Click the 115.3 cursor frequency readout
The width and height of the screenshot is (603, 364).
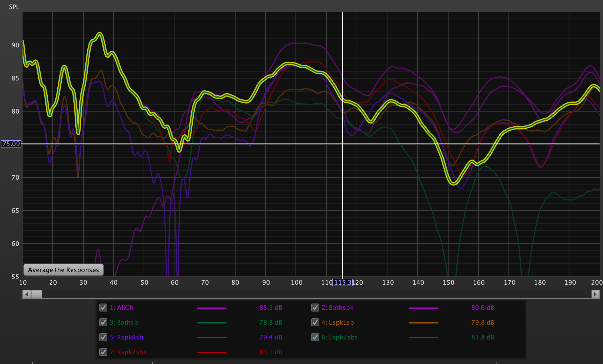(x=342, y=282)
